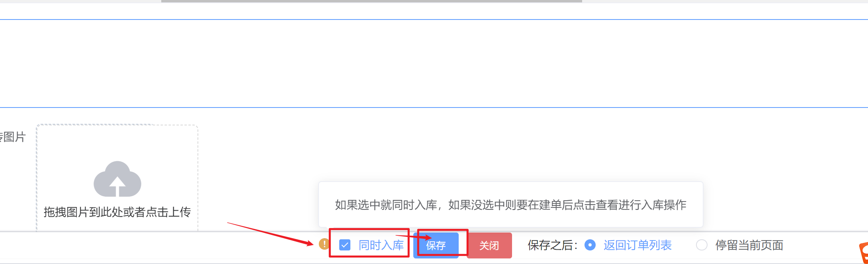868x264 pixels.
Task: Toggle the 同时入库 checkbox
Action: [x=345, y=245]
